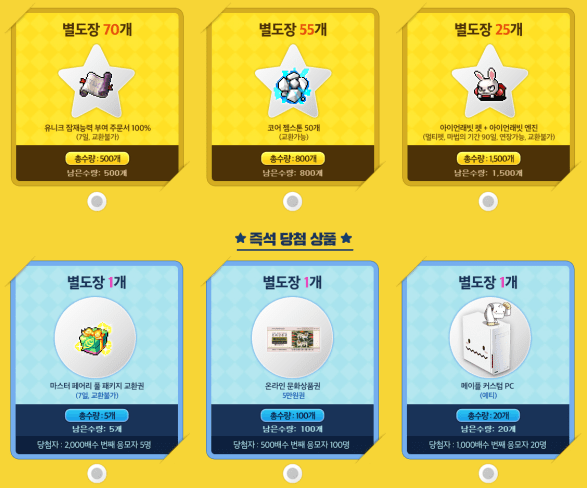
Task: Select radio button under 별도장 25개 card
Action: 488,202
